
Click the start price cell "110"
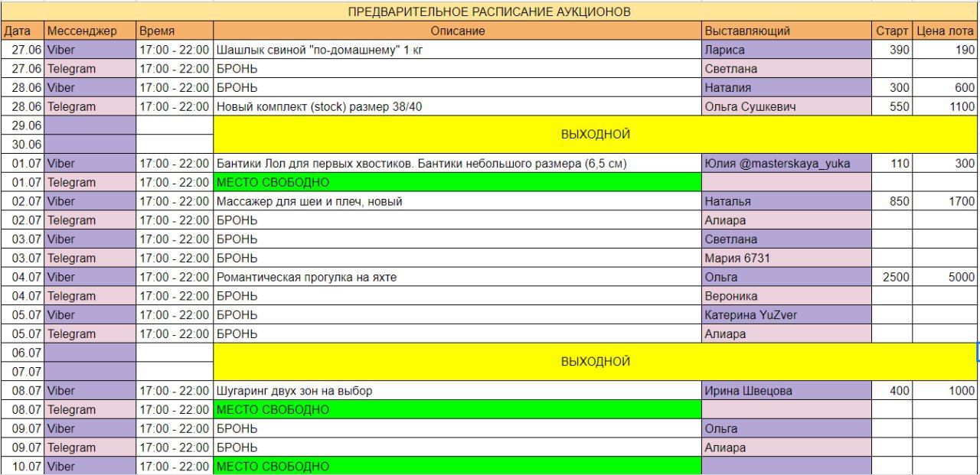point(893,164)
